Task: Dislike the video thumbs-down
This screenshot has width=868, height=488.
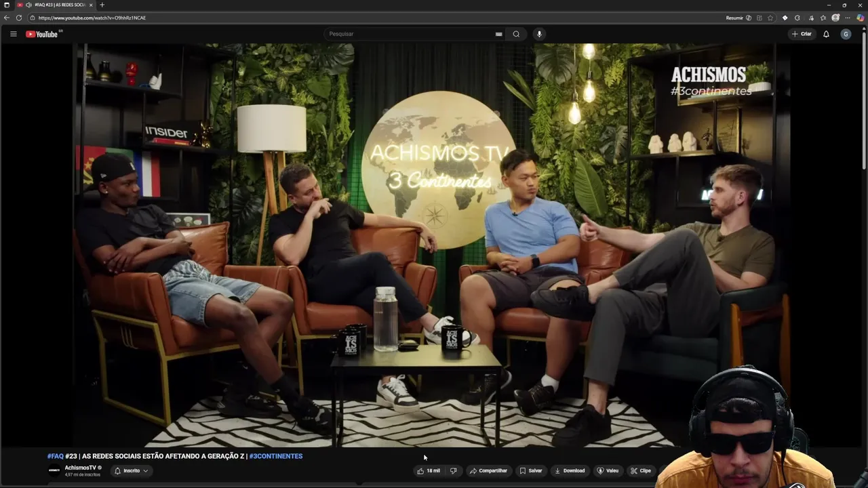Action: click(x=454, y=470)
